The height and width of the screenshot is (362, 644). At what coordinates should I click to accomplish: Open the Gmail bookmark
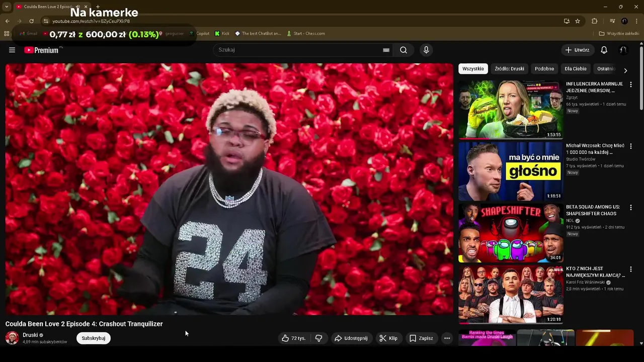pos(28,34)
